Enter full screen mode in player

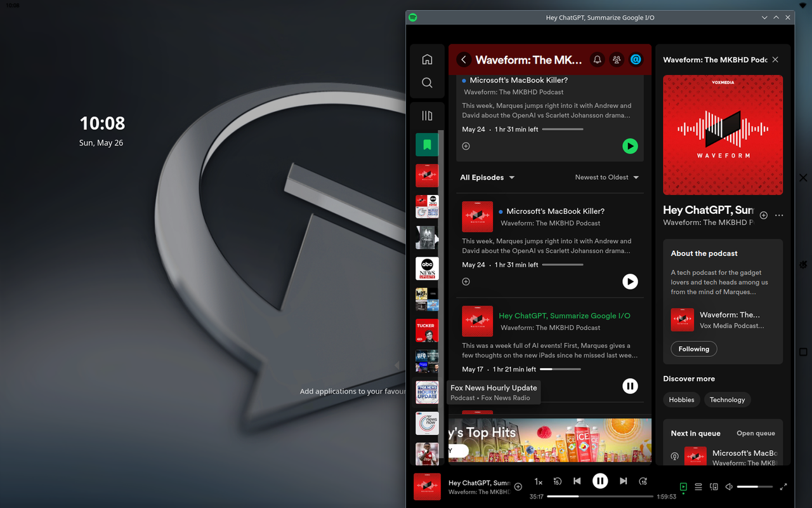[783, 487]
